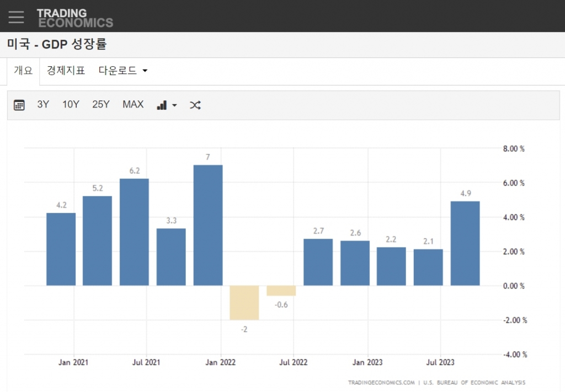This screenshot has width=565, height=392.
Task: Click the shuffle compare icon
Action: [x=195, y=105]
